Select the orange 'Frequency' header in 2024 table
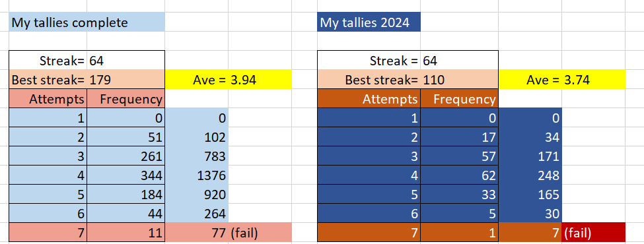The width and height of the screenshot is (644, 244). [459, 99]
